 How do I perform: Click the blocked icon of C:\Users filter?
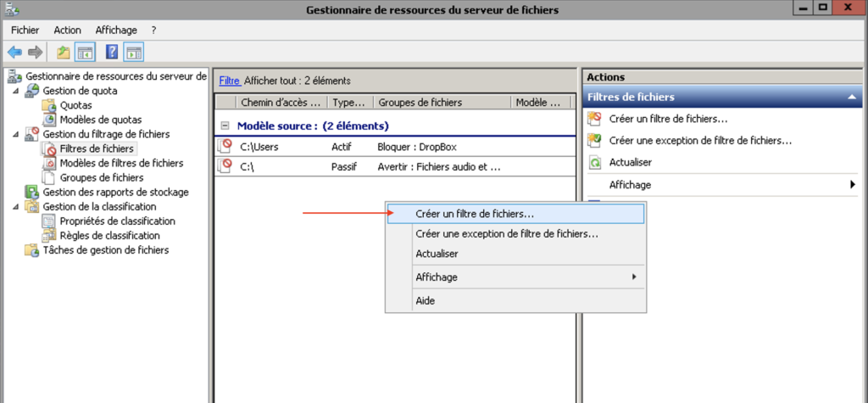tap(225, 147)
